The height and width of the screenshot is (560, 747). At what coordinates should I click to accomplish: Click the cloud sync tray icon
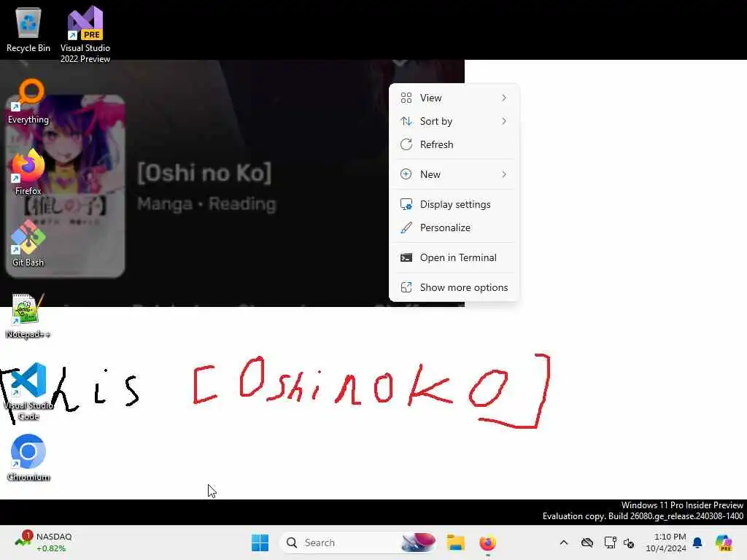coord(587,542)
